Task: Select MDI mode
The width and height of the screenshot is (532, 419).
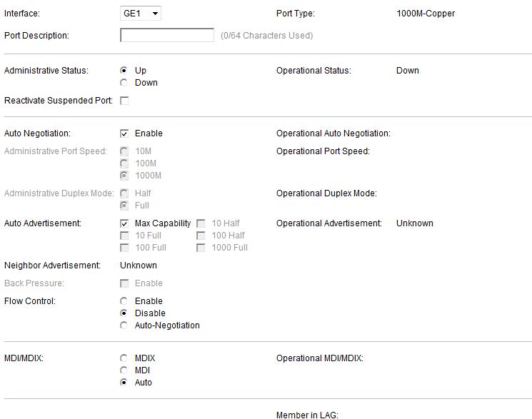Action: click(124, 370)
